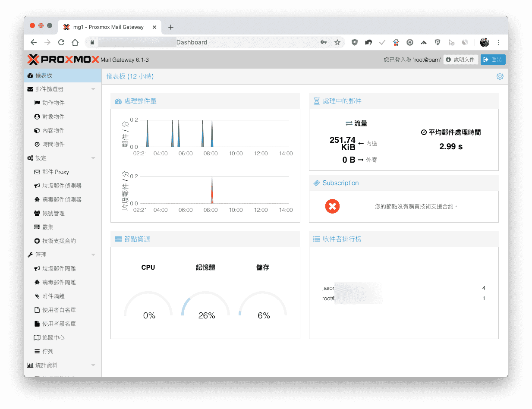Click the Proxmox logo

[63, 60]
